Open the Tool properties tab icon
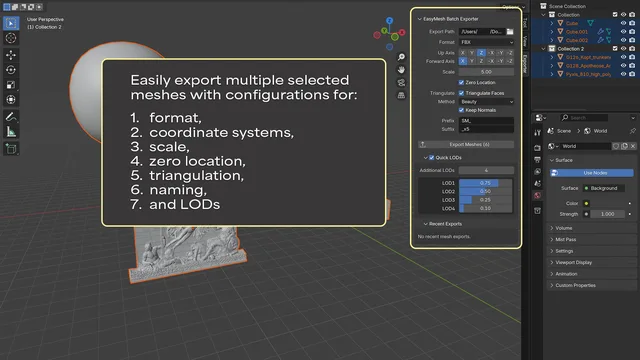 (538, 133)
